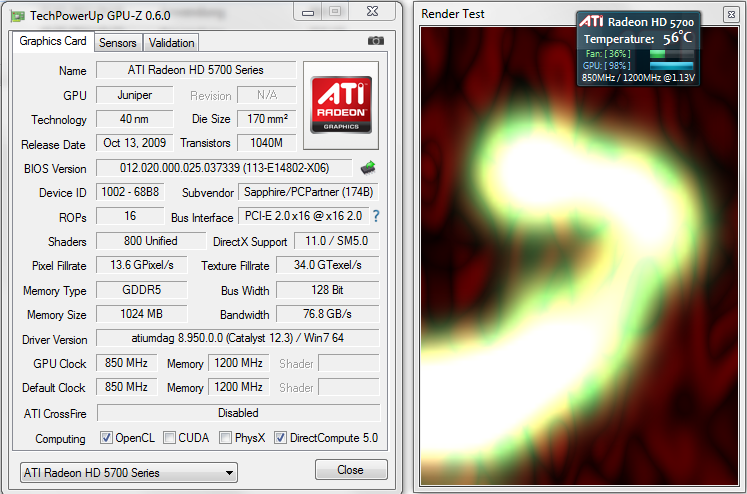Close the GPU-Z window via title bar X
The height and width of the screenshot is (494, 747).
click(x=373, y=11)
